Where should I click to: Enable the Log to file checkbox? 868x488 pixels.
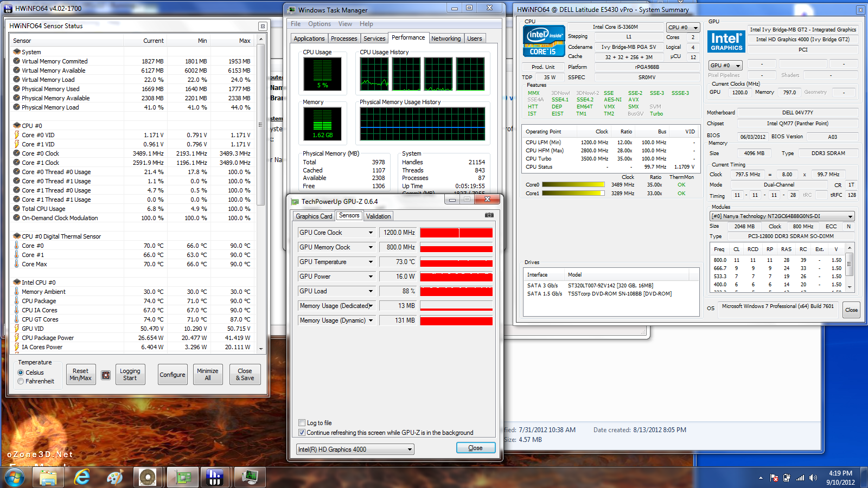pos(302,423)
